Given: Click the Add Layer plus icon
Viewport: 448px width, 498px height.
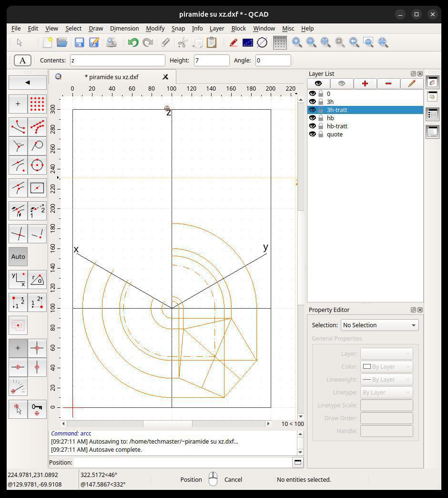Looking at the screenshot, I should [365, 83].
